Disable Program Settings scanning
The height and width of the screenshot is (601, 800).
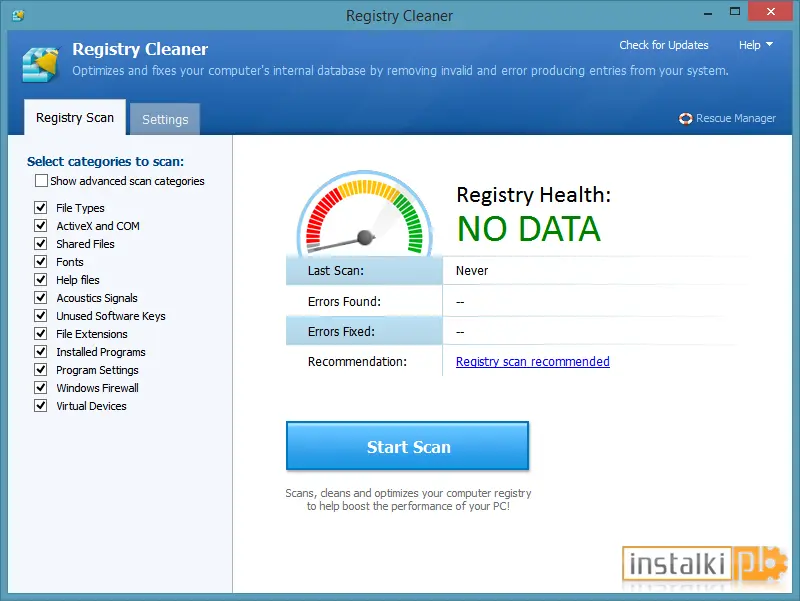point(41,369)
